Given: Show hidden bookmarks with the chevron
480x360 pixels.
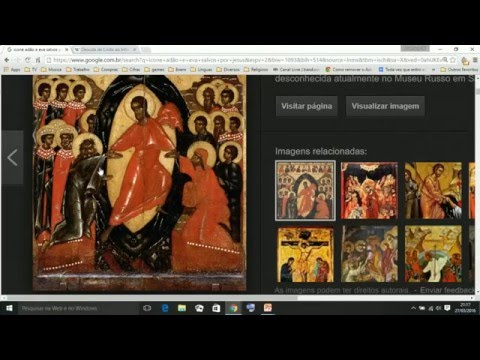Looking at the screenshot, I should pos(433,69).
